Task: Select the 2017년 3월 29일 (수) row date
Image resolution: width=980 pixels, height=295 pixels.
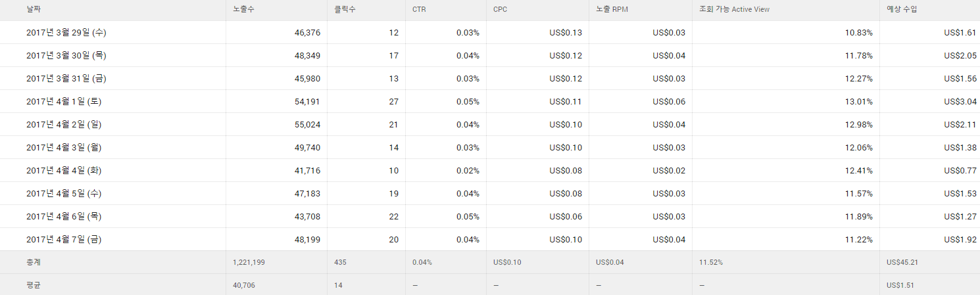Action: coord(66,33)
